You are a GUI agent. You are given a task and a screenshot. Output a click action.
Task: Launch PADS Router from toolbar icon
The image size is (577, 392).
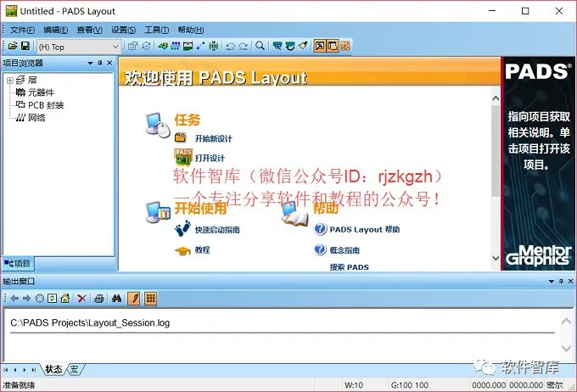pos(345,46)
